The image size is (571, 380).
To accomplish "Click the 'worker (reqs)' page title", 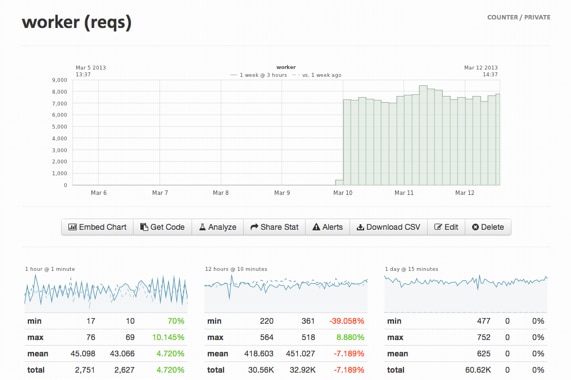I will [x=76, y=22].
